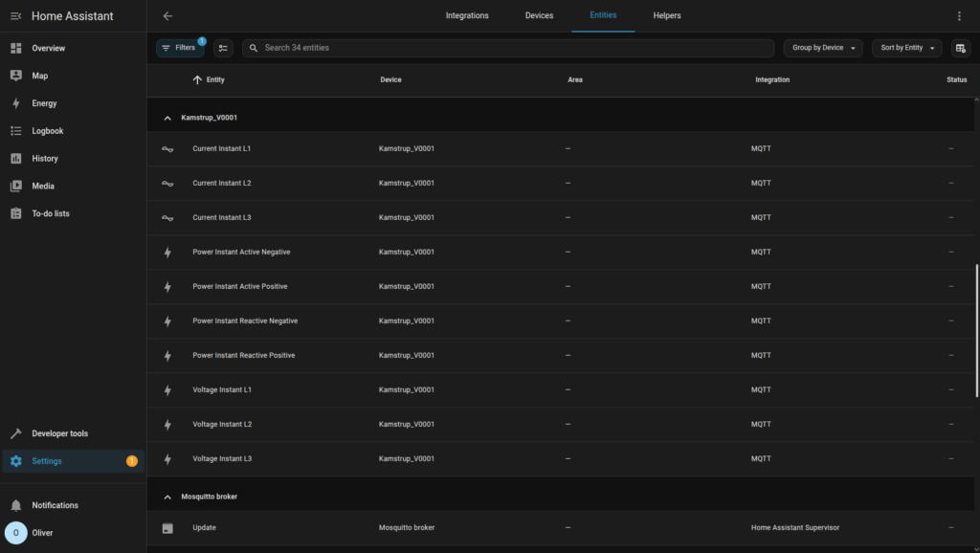
Task: Enter selection mode using checklist icon
Action: pyautogui.click(x=223, y=48)
